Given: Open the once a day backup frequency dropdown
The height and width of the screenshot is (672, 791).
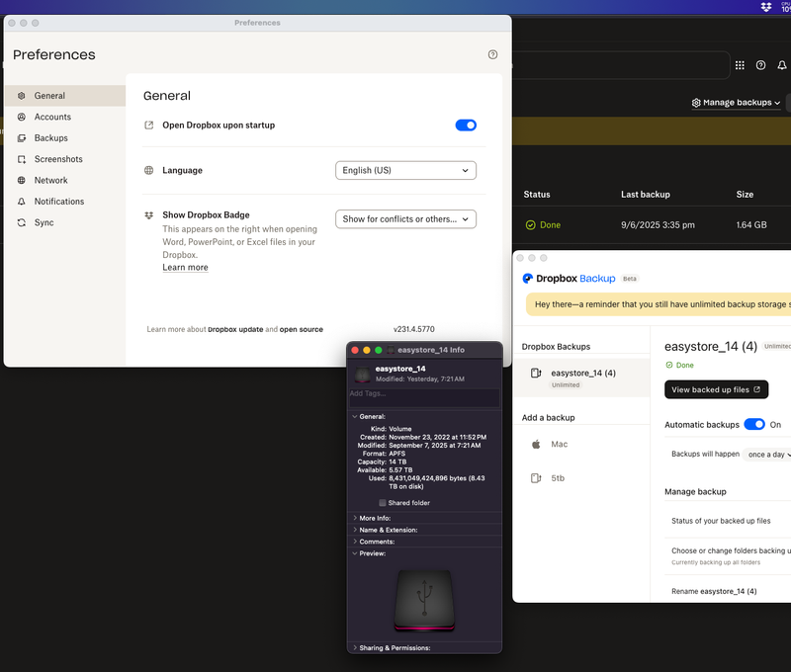Looking at the screenshot, I should click(767, 455).
